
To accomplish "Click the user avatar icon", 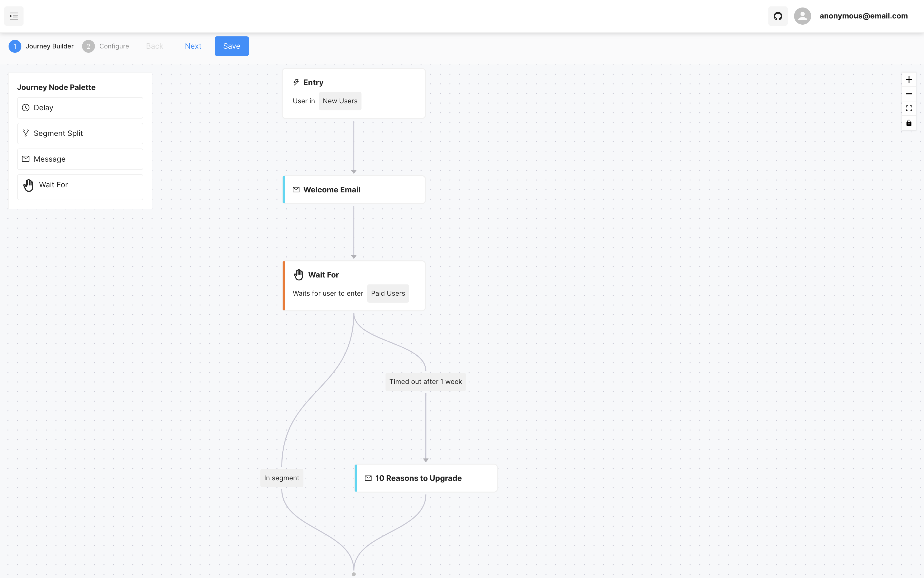I will pyautogui.click(x=802, y=16).
